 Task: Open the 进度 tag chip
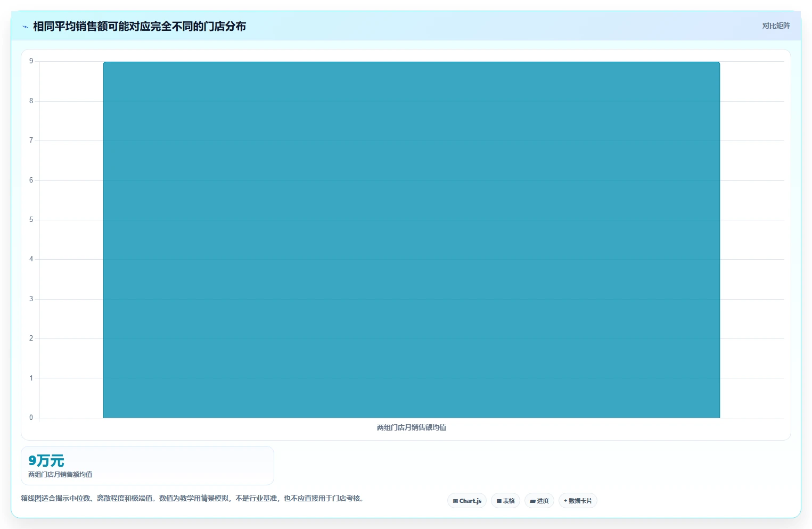point(539,501)
